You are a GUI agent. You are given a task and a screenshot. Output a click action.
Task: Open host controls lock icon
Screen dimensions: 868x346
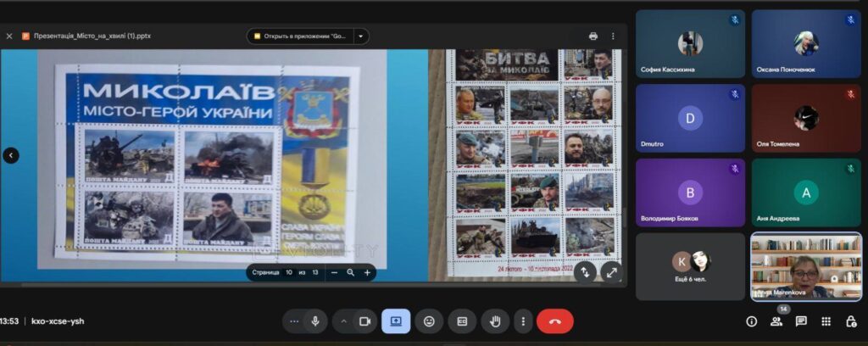[x=851, y=321]
